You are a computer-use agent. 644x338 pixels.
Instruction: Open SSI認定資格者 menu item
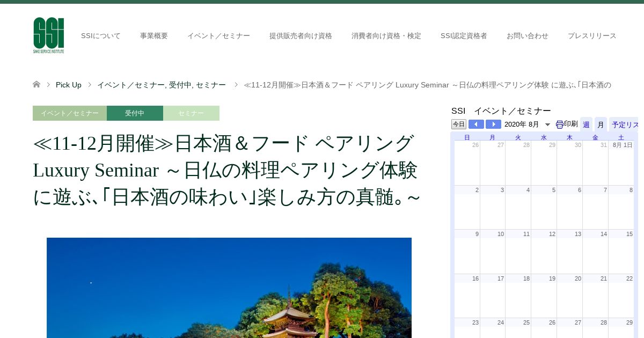pyautogui.click(x=464, y=36)
